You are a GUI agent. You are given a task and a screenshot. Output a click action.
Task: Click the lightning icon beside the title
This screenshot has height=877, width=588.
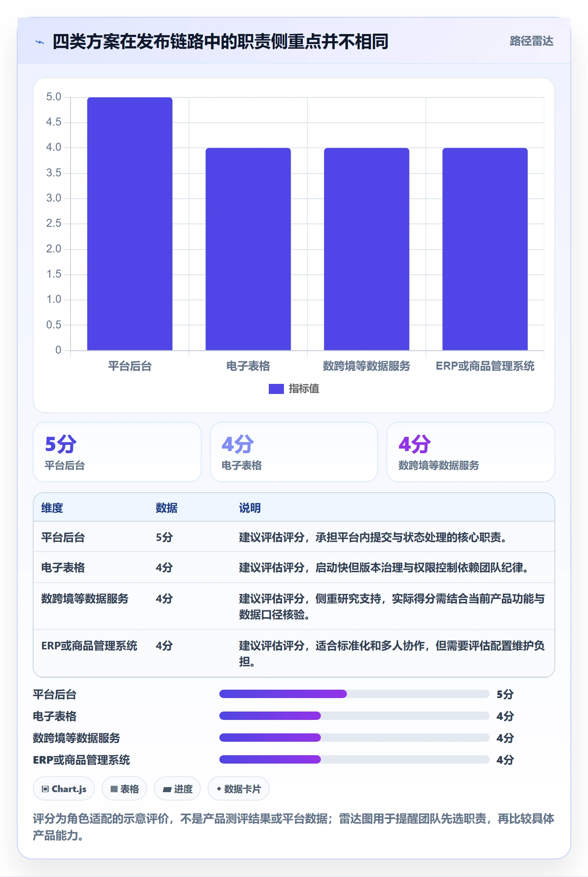coord(40,42)
